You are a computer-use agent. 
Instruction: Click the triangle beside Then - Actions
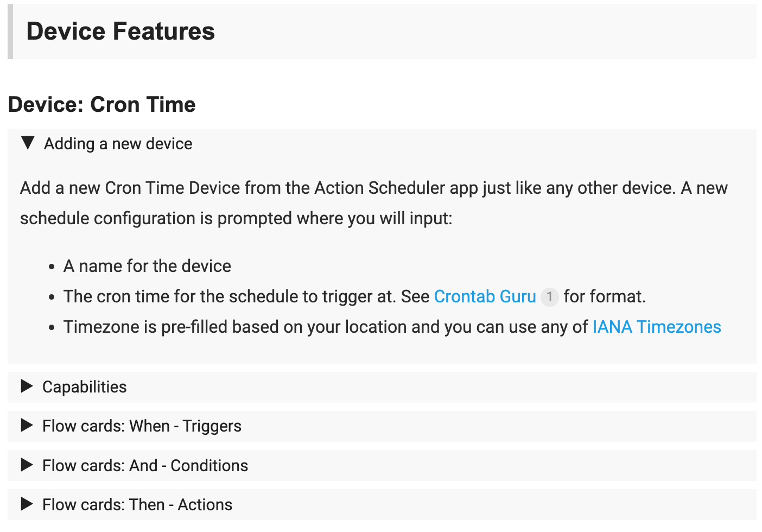coord(27,504)
